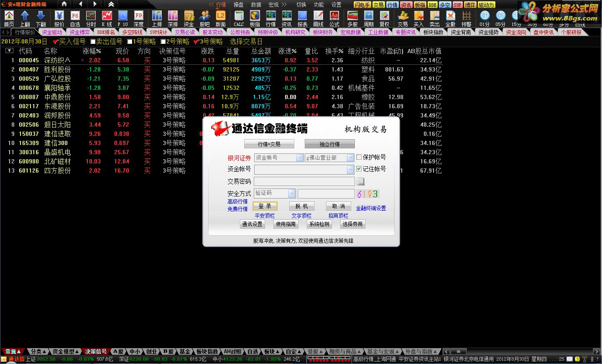This screenshot has width=602, height=364.
Task: Expand the 分类 bottom tab menu
Action: point(44,351)
